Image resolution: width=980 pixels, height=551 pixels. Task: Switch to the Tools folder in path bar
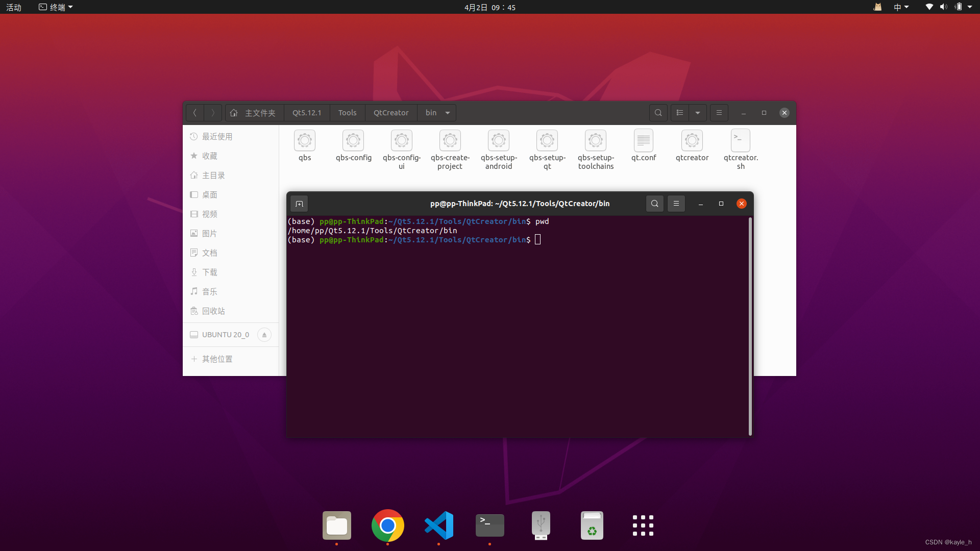click(x=347, y=112)
